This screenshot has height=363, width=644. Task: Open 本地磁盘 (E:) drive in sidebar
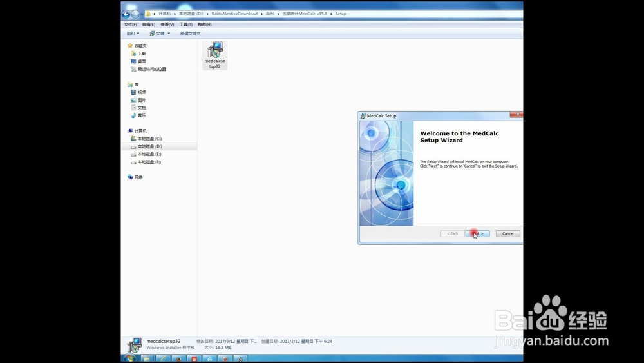pyautogui.click(x=146, y=154)
